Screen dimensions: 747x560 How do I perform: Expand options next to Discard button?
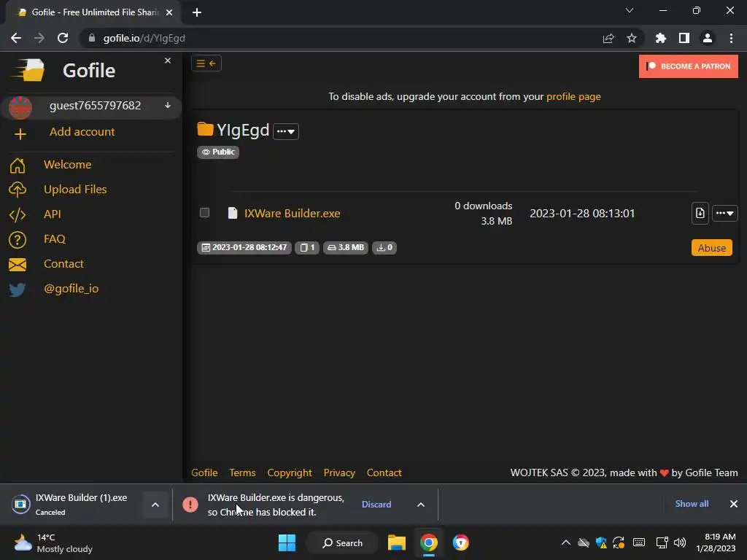[421, 505]
